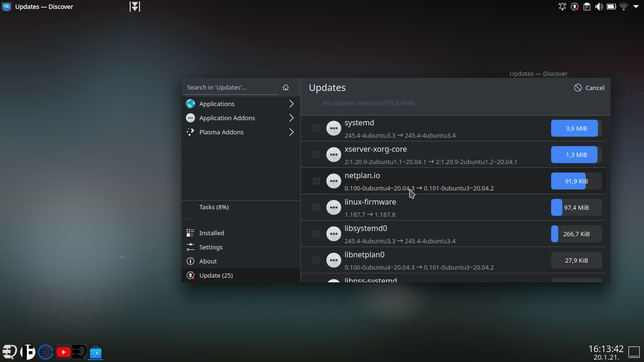Viewport: 644px width, 362px height.
Task: Open the battery tray icon
Action: click(611, 7)
